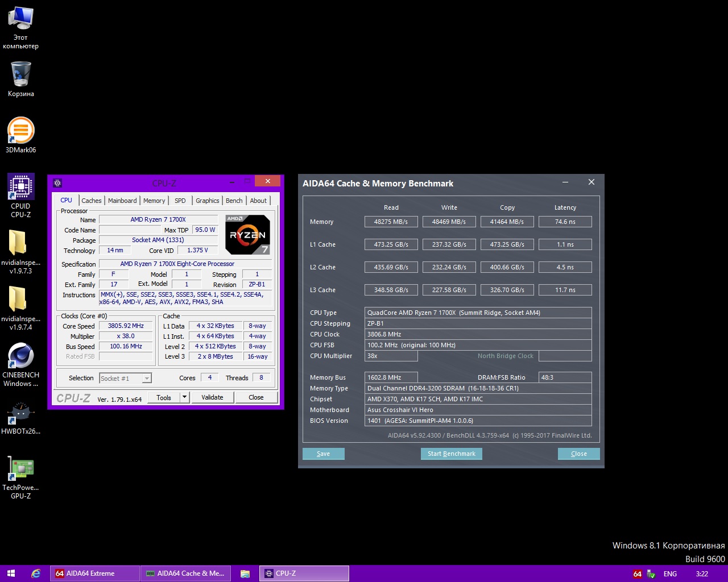728x582 pixels.
Task: Select the 3DMark06 desktop shortcut
Action: click(x=20, y=135)
